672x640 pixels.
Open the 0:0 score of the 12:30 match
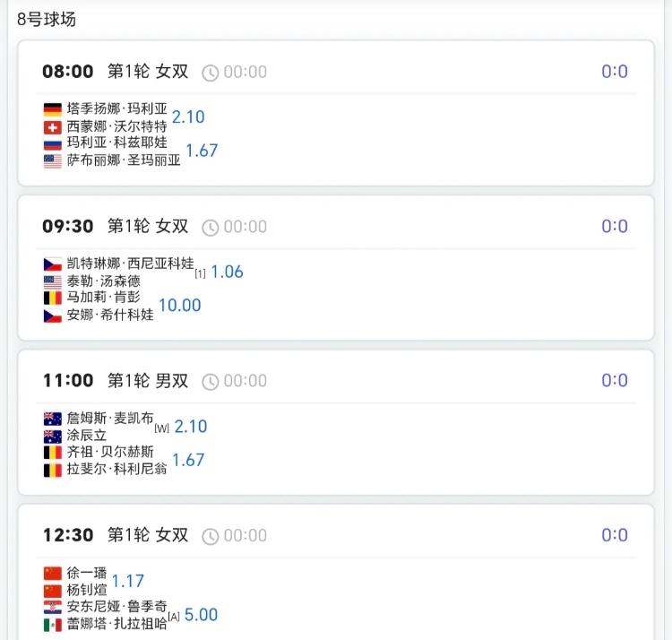(x=615, y=535)
